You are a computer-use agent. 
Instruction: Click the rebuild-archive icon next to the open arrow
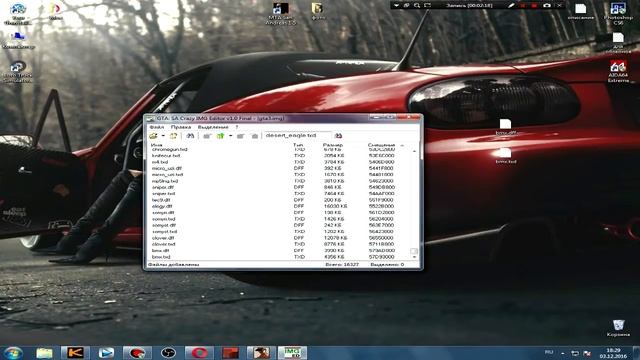coord(173,136)
